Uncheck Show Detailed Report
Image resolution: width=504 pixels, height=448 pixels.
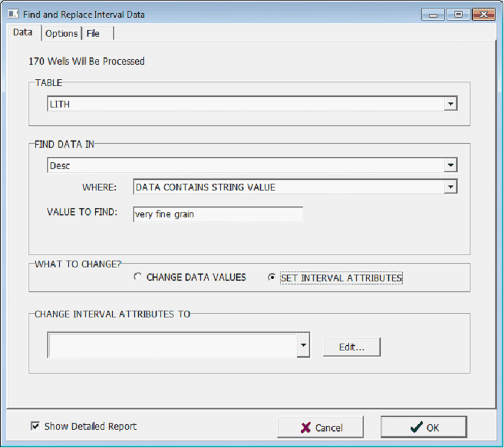35,426
